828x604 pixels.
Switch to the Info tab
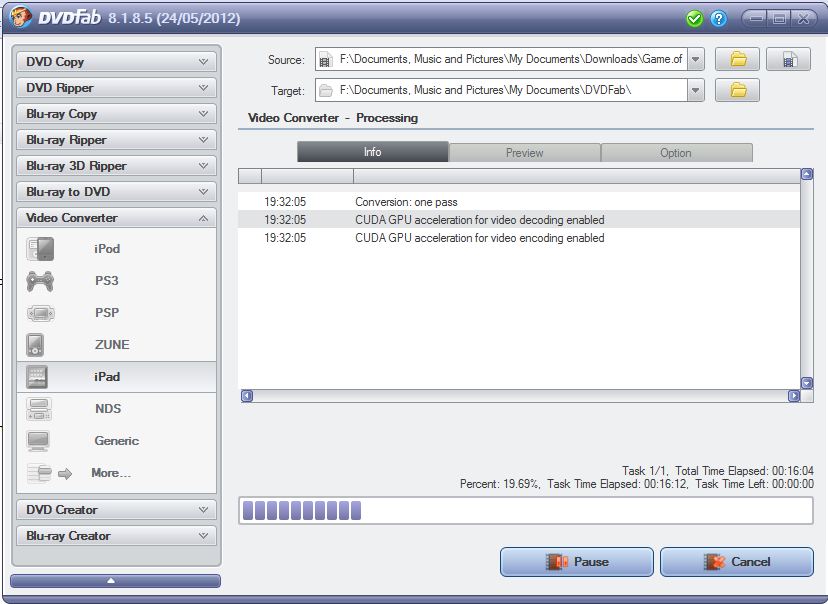click(373, 152)
